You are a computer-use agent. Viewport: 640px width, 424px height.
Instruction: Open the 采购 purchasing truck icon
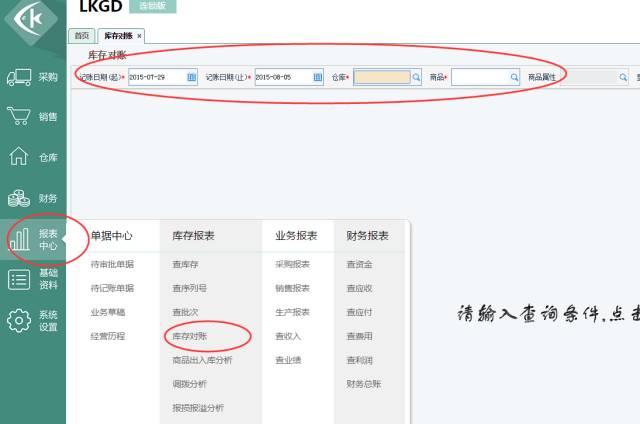(x=19, y=77)
